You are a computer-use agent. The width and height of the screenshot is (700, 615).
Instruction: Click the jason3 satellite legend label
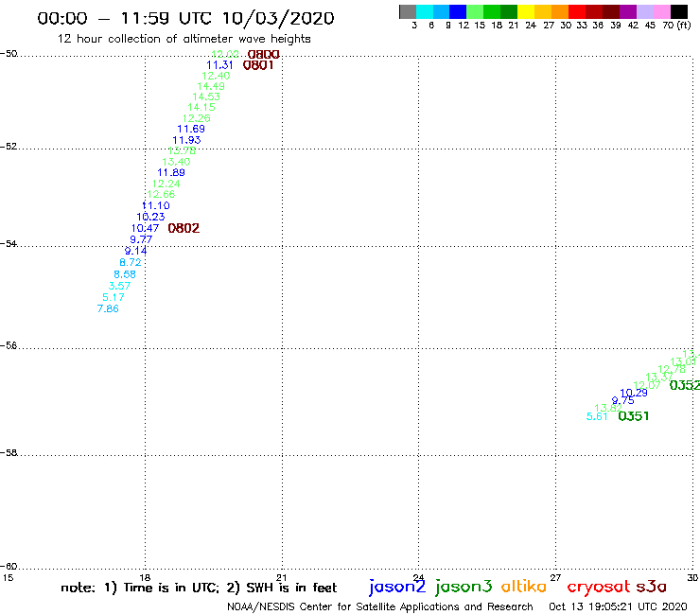pos(464,587)
